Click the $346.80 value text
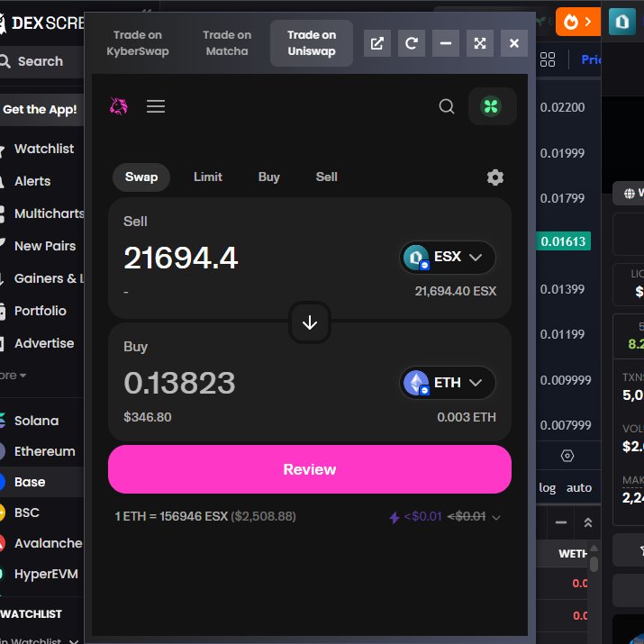This screenshot has height=644, width=644. point(148,417)
